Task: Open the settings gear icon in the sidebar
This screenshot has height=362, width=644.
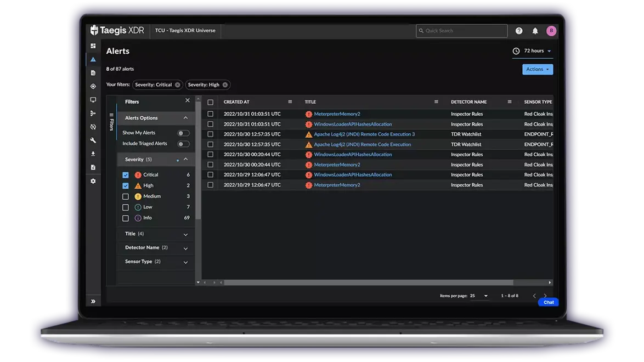Action: (x=93, y=181)
